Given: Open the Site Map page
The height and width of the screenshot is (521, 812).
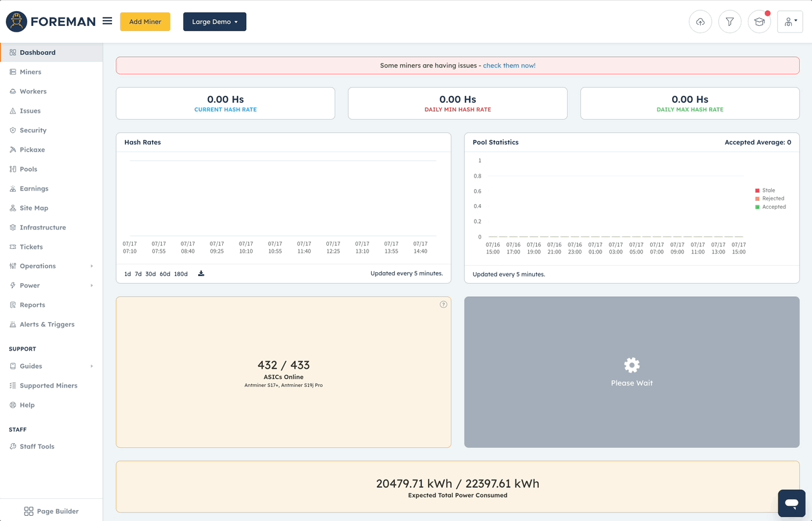Looking at the screenshot, I should tap(34, 208).
